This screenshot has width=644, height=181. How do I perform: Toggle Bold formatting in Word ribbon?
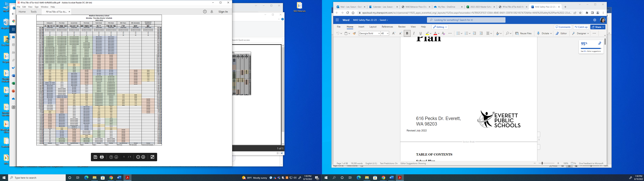[x=407, y=33]
